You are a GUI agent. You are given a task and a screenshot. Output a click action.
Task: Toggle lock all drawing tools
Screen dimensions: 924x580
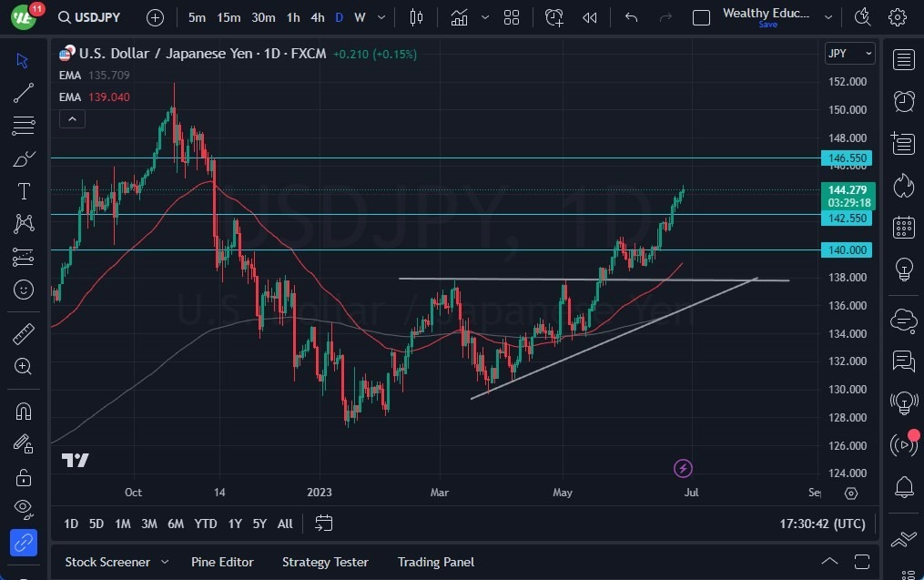23,477
